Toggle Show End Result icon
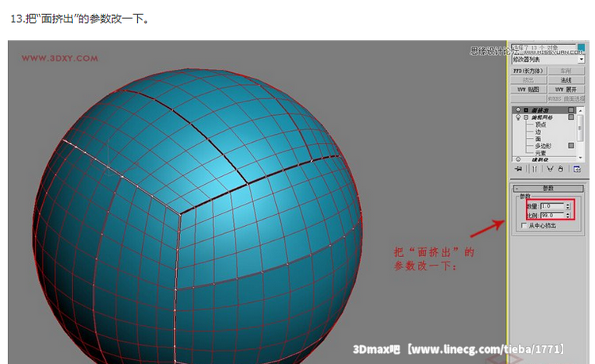Image resolution: width=595 pixels, height=364 pixels. [x=535, y=169]
